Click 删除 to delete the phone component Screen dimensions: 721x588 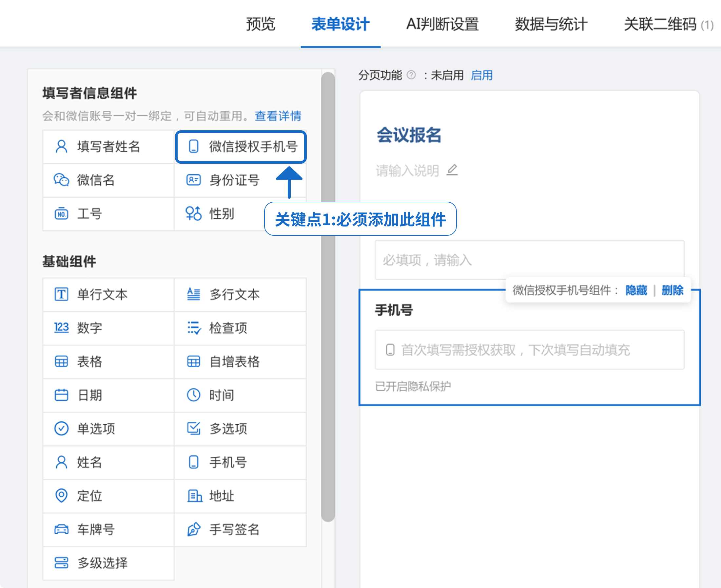[672, 290]
